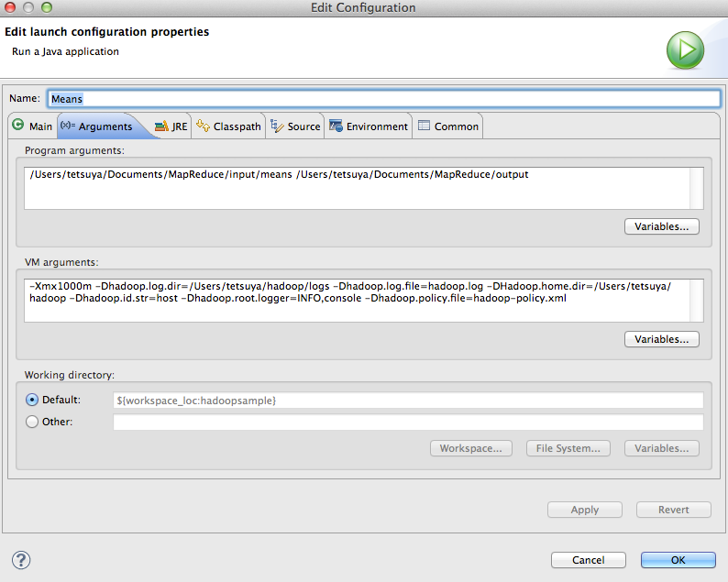The height and width of the screenshot is (582, 728).
Task: Click Variables button under Program arguments
Action: pyautogui.click(x=662, y=226)
